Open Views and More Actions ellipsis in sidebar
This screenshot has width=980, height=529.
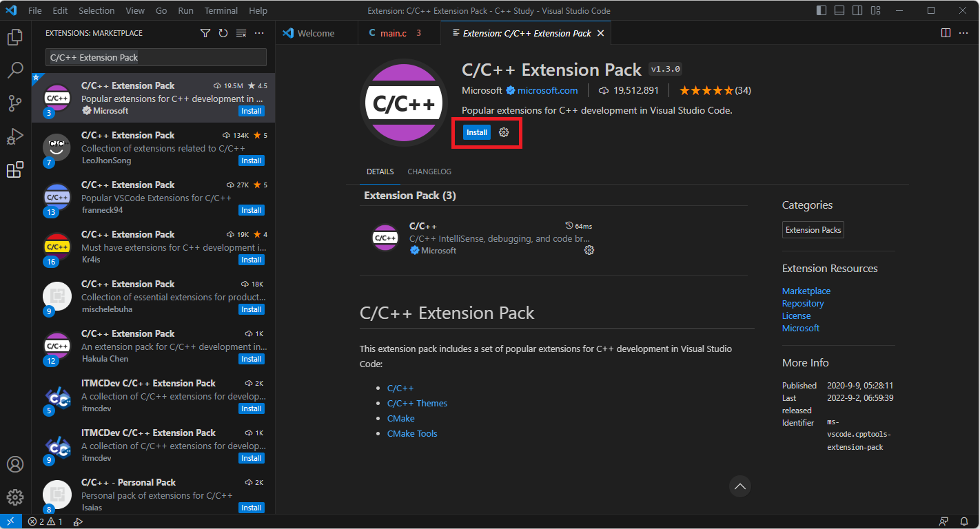pyautogui.click(x=259, y=33)
